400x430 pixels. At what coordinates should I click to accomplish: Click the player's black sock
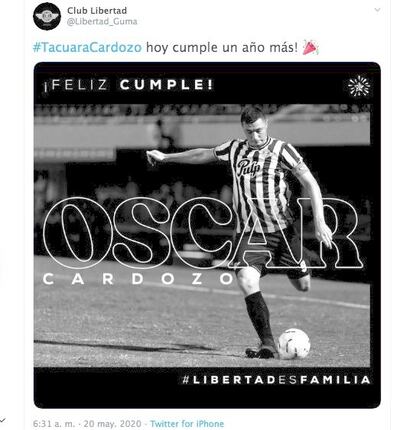(x=260, y=318)
